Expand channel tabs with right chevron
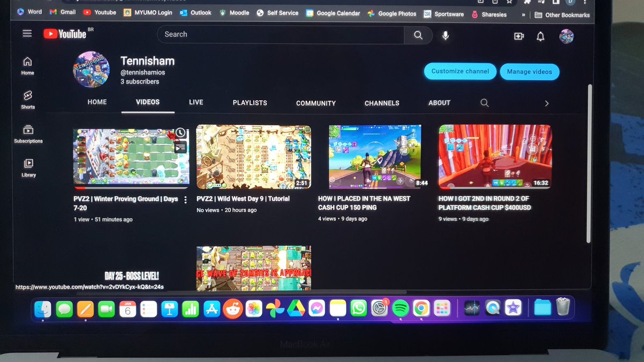Viewport: 644px width, 362px height. pos(547,104)
